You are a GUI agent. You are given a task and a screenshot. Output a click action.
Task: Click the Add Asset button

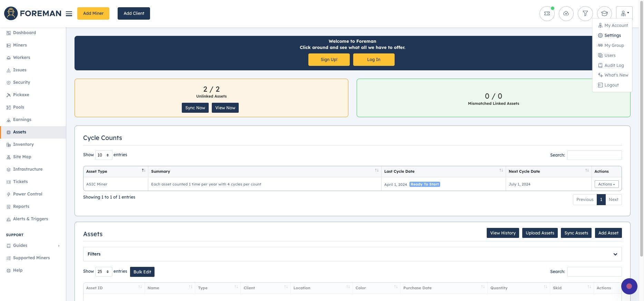click(608, 233)
